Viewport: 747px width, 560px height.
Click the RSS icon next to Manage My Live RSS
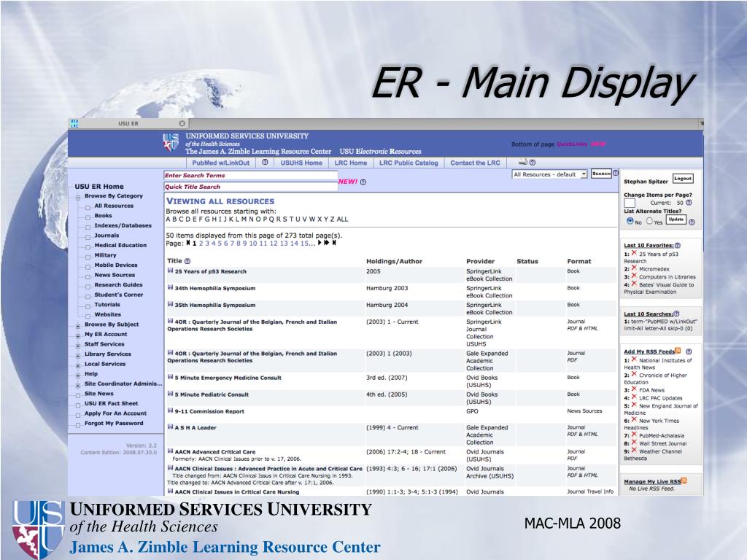[x=684, y=481]
